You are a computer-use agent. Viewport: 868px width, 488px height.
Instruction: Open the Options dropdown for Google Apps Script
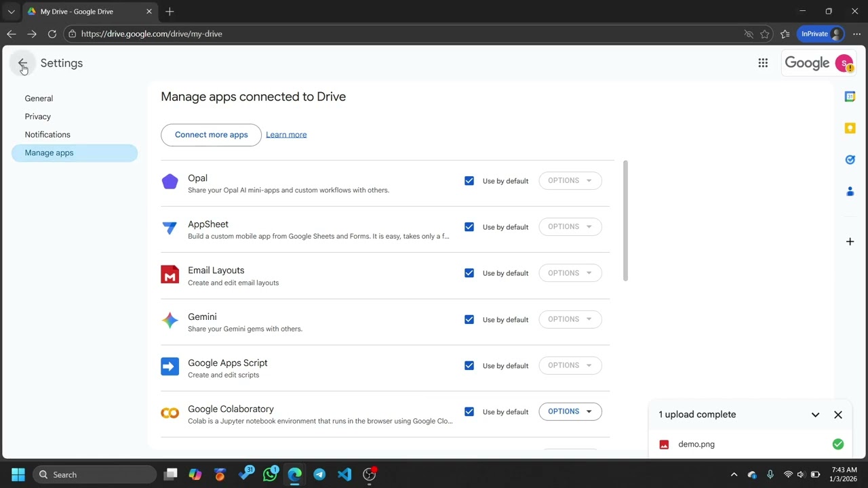click(570, 365)
